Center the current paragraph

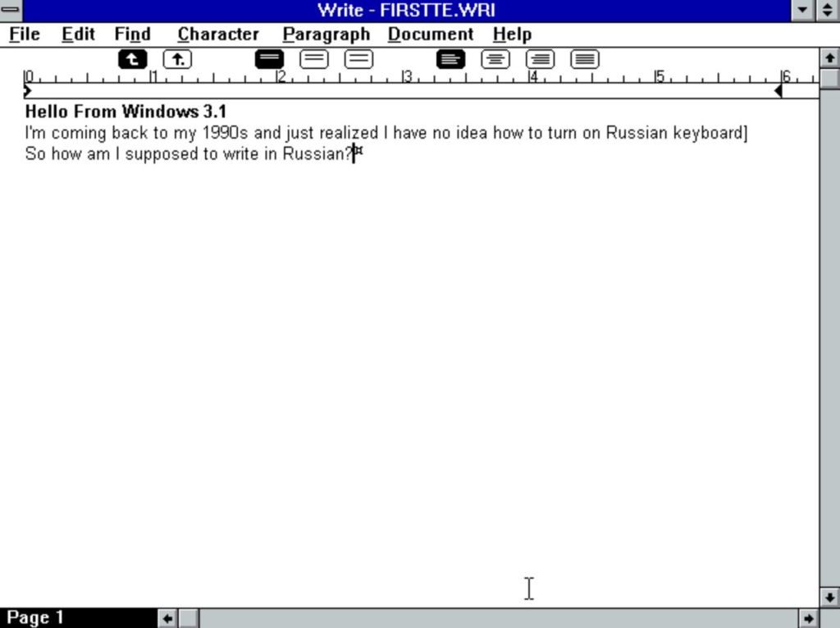tap(494, 58)
